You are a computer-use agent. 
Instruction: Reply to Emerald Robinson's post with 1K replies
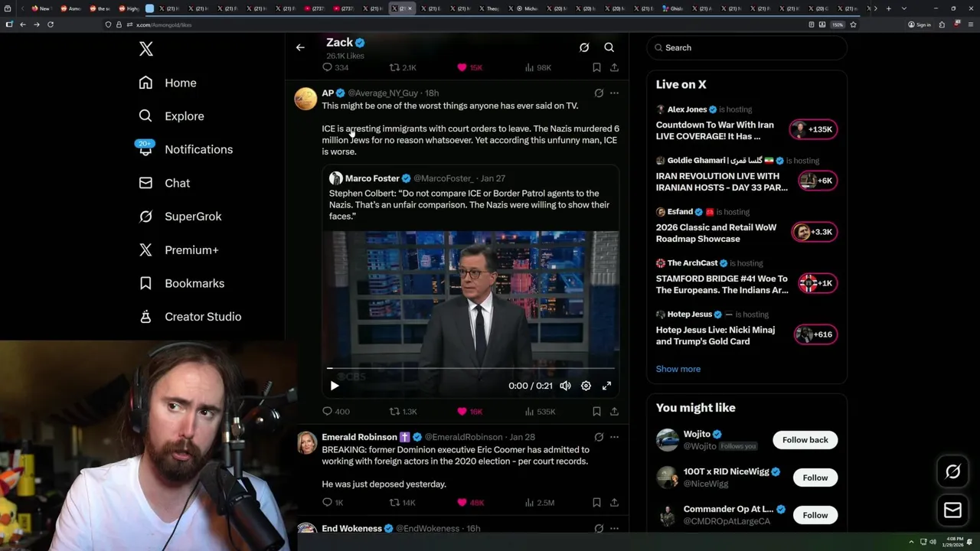tap(333, 503)
